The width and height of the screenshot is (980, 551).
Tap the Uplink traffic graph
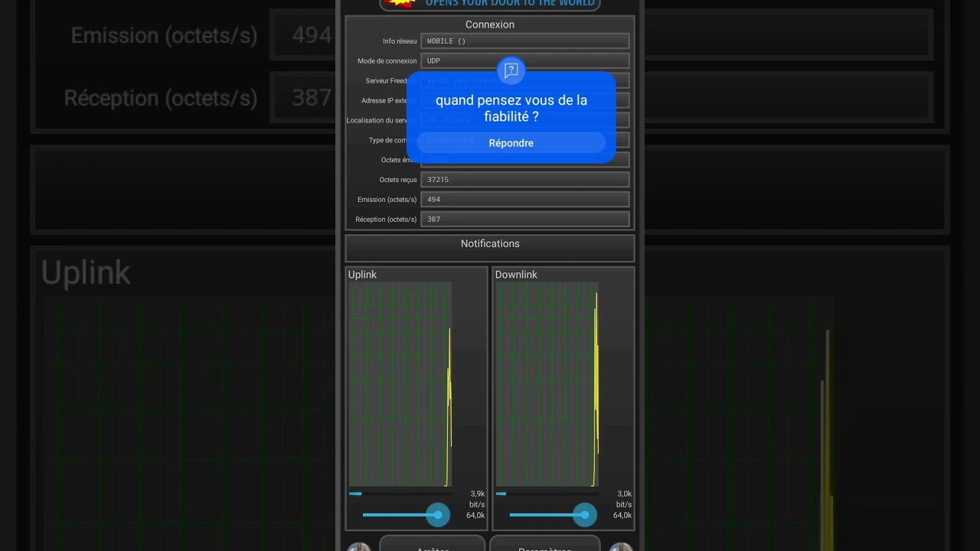[x=400, y=384]
